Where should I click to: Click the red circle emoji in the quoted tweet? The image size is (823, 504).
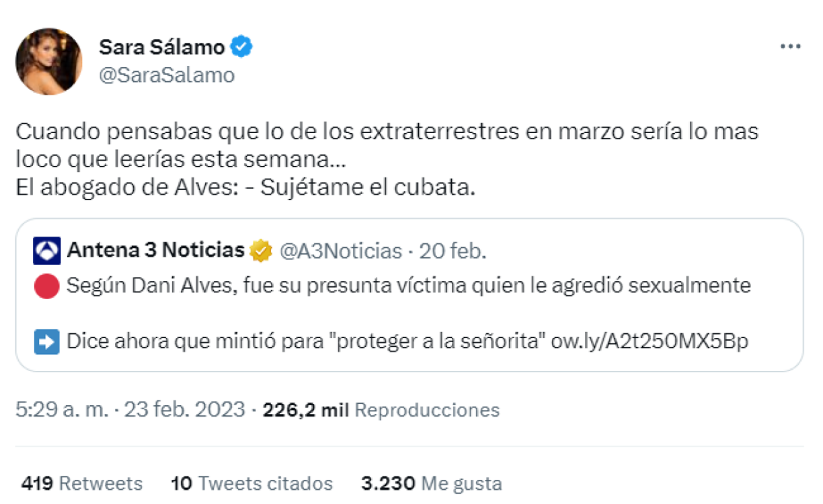tap(48, 284)
